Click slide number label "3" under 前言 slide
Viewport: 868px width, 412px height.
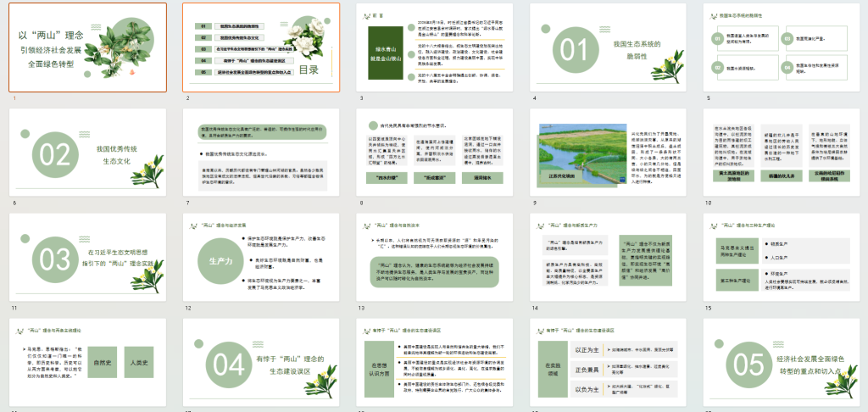pos(361,98)
